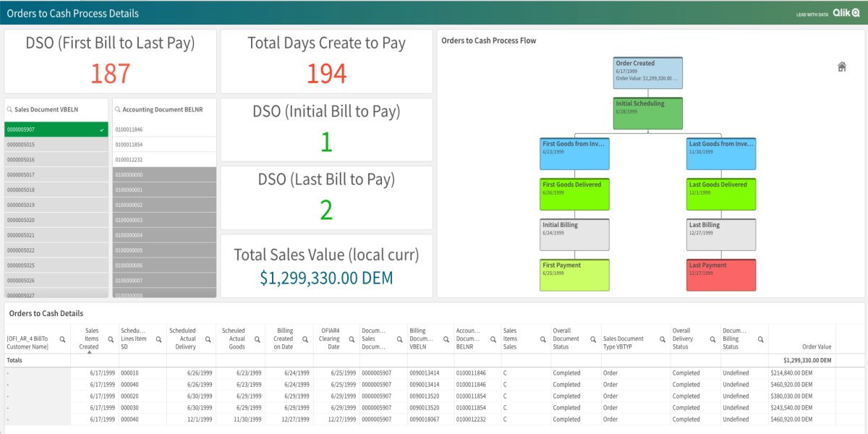
Task: Select sales document 0000005026
Action: coord(56,280)
